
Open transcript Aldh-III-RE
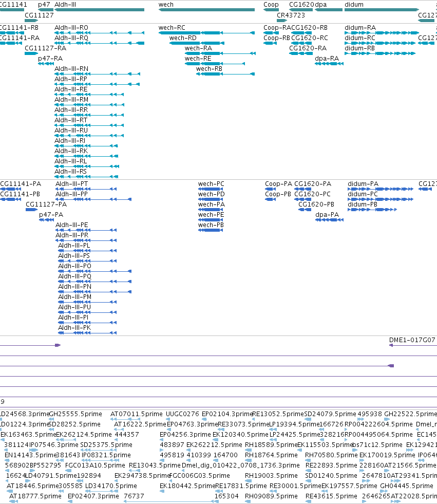pyautogui.click(x=71, y=89)
